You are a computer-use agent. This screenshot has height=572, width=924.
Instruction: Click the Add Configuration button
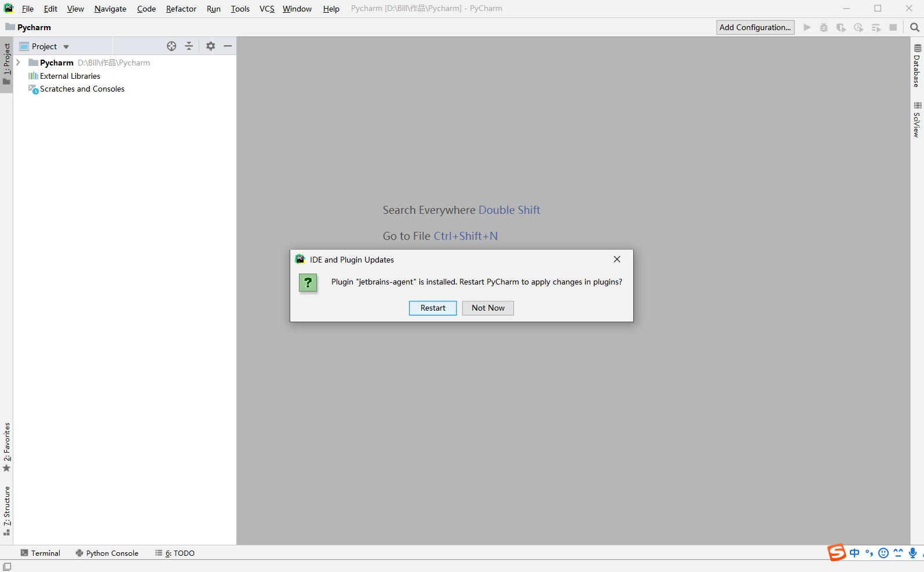tap(755, 27)
